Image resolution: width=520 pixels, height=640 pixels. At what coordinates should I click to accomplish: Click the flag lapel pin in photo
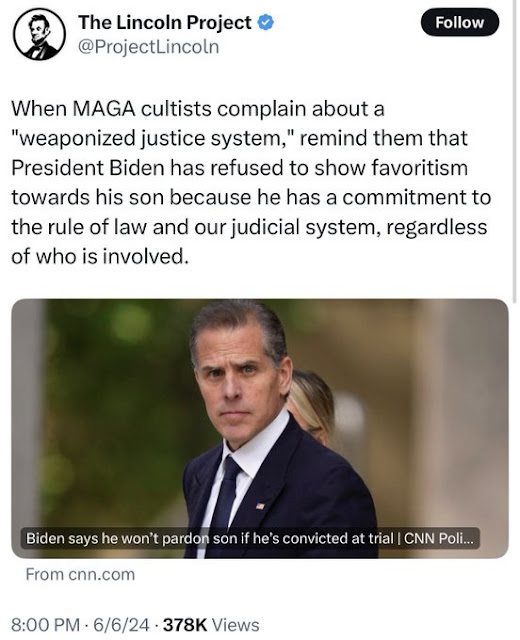pyautogui.click(x=260, y=506)
